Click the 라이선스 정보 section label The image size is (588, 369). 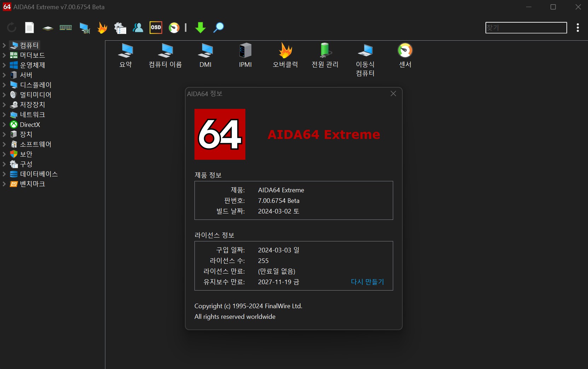[x=214, y=235]
